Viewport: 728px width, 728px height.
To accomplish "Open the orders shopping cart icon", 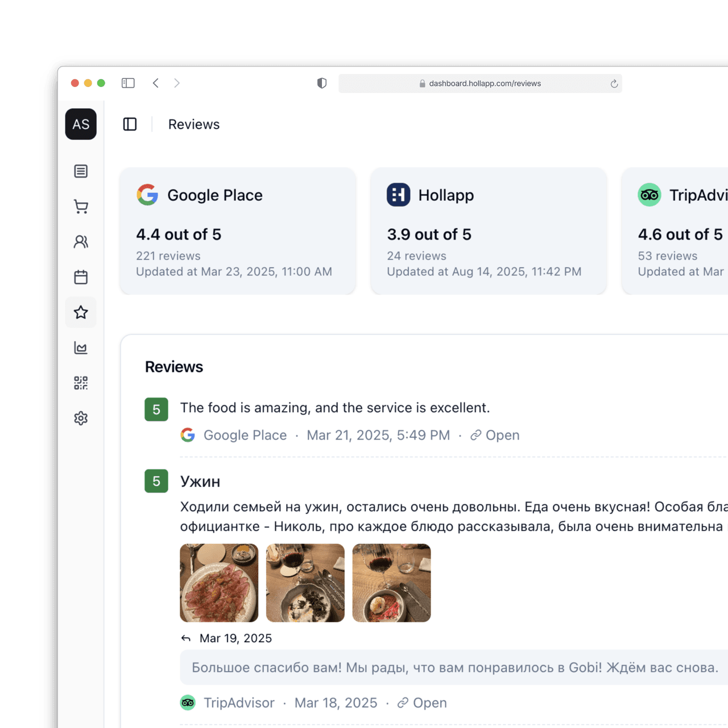I will click(x=81, y=206).
